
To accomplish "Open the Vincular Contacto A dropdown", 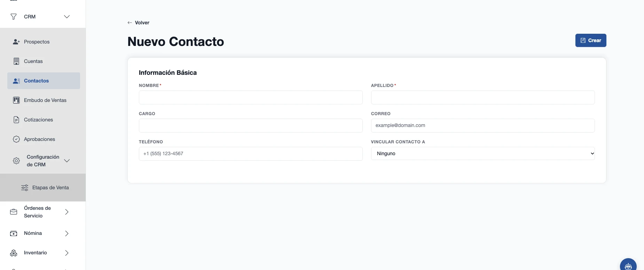I will tap(483, 153).
